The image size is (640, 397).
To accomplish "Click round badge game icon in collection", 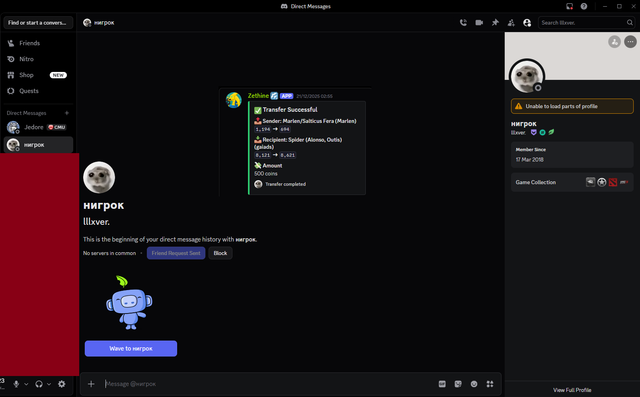I will (x=602, y=182).
